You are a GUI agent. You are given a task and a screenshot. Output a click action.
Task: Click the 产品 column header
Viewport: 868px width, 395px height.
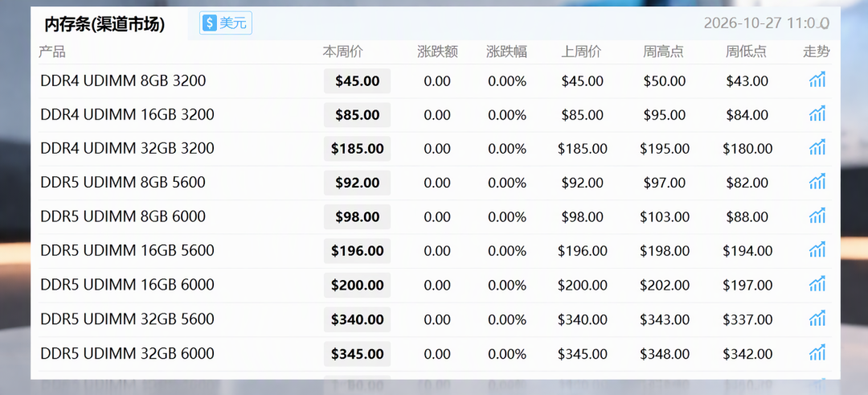[x=52, y=52]
